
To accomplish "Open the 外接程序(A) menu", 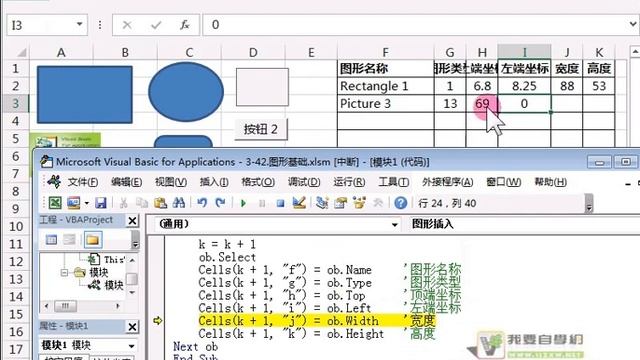I will coord(447,182).
